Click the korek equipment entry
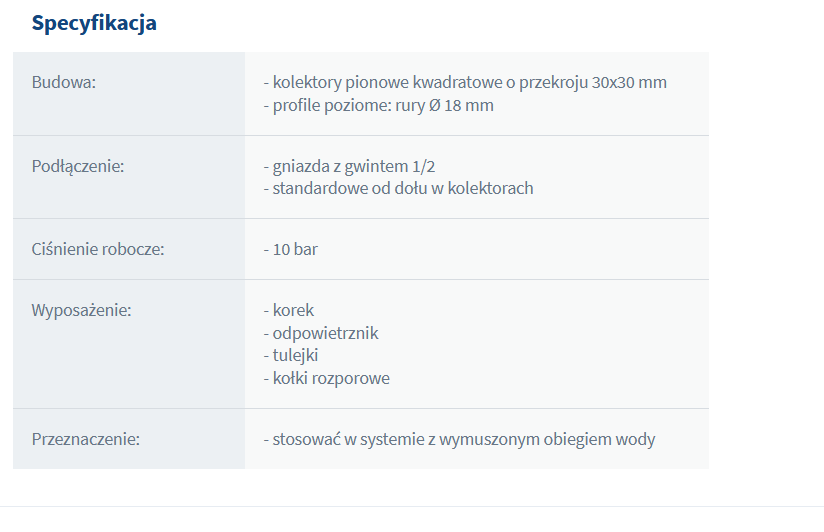This screenshot has width=824, height=532. coord(289,310)
